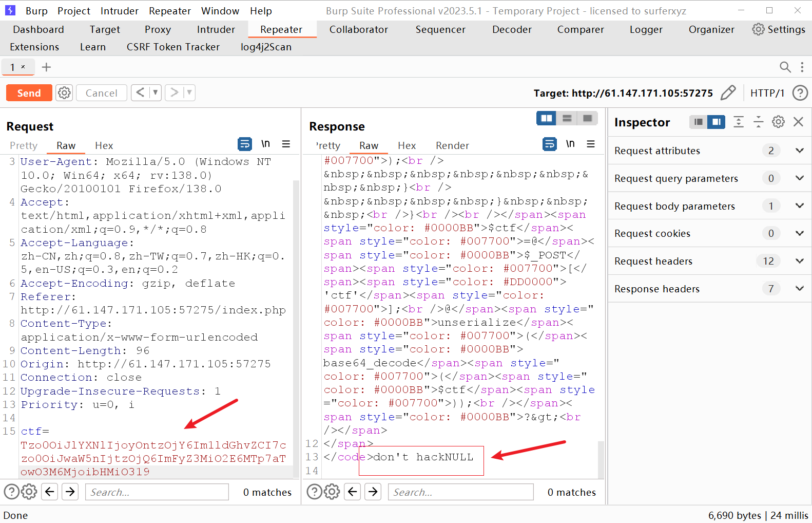Screen dimensions: 812x523
Task: Select Pretty view in Request panel
Action: pos(24,145)
